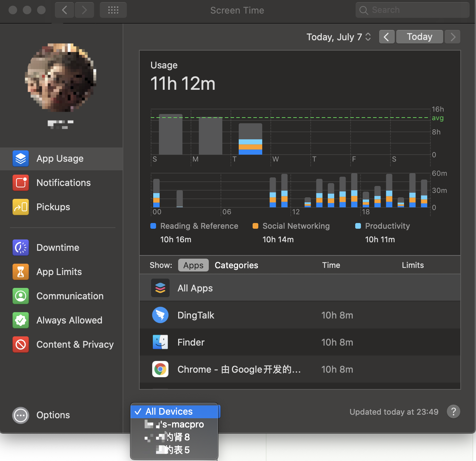Click the Downtime clock icon
476x461 pixels.
pos(21,248)
